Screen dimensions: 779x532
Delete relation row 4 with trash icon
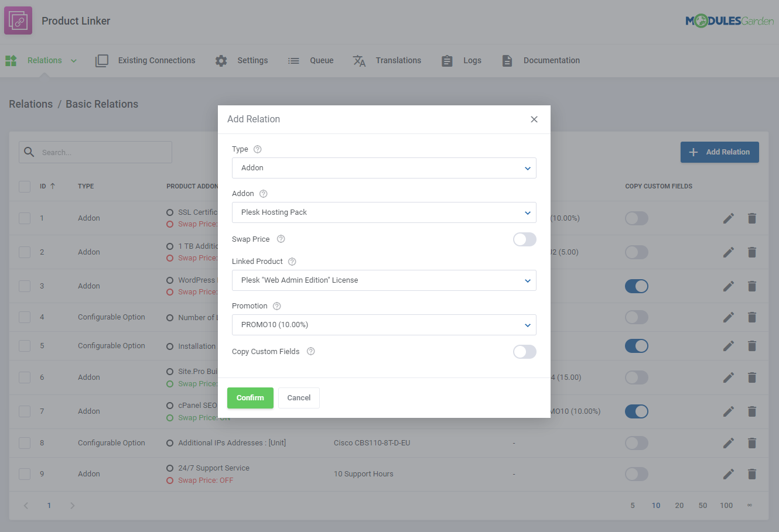coord(752,317)
